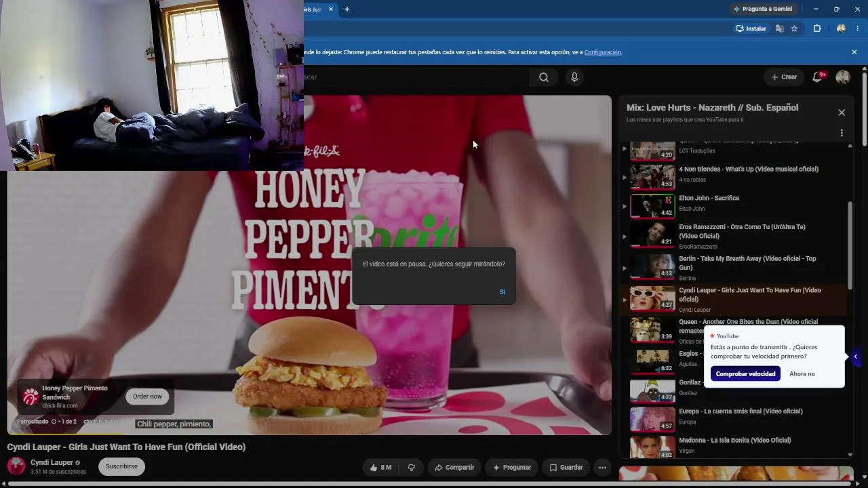Open Chrome profile avatar
This screenshot has height=488, width=868.
(842, 28)
